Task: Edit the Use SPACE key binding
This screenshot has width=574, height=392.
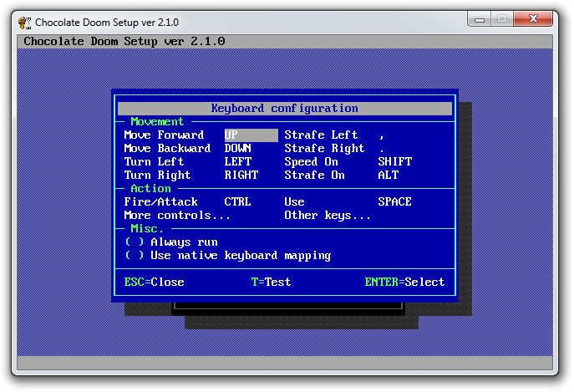Action: point(394,202)
